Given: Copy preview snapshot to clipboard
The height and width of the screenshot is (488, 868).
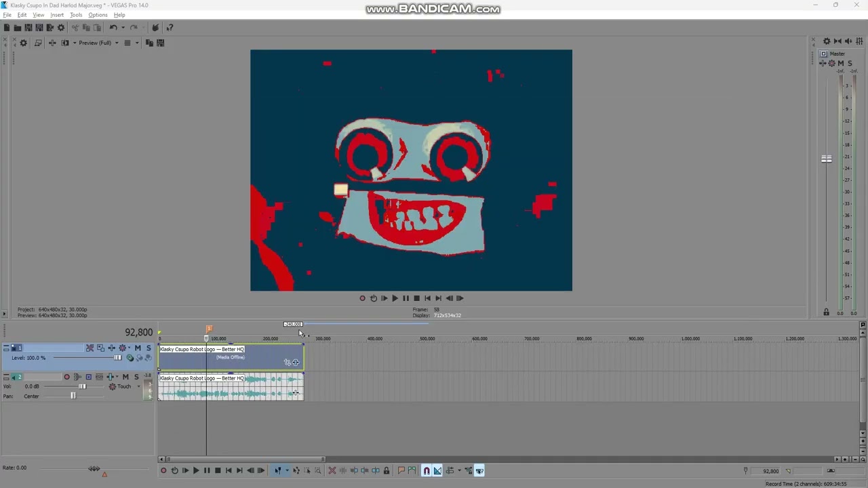Looking at the screenshot, I should (x=149, y=43).
